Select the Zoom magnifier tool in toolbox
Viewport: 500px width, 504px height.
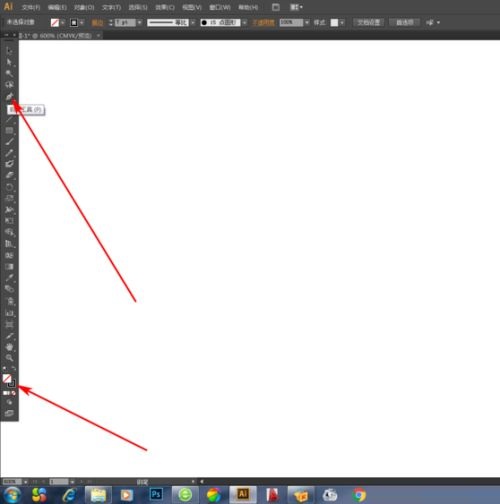click(9, 358)
